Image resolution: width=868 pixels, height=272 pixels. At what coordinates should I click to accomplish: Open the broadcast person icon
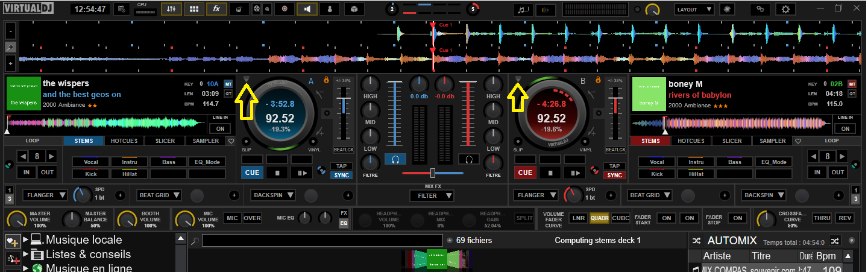click(330, 9)
